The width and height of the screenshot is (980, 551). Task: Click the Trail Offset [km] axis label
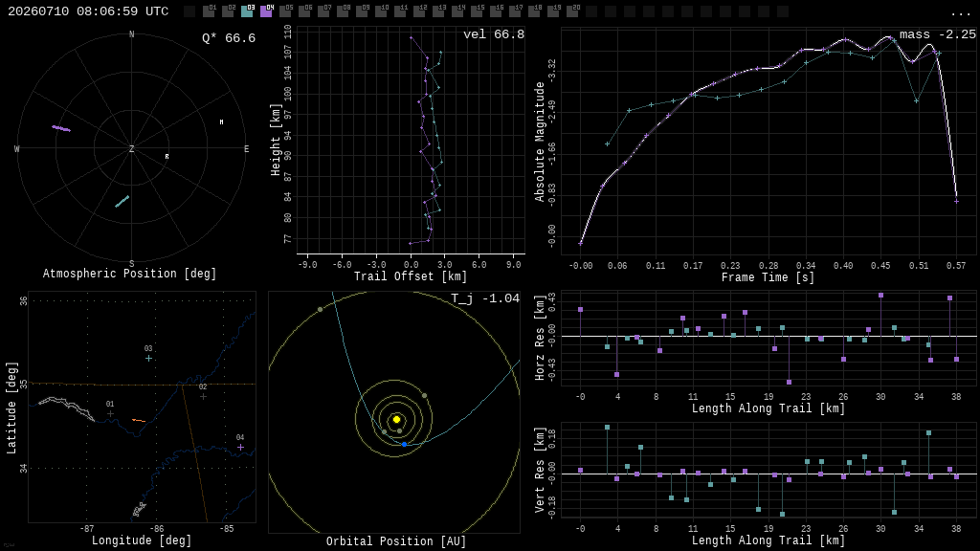411,276
